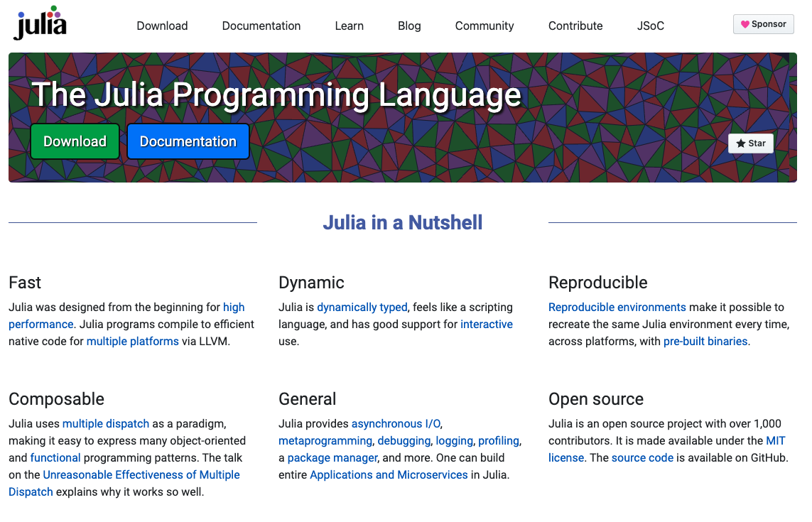
Task: Click the Unreasonable Effectiveness of Multiple Dispatch link
Action: 141,474
